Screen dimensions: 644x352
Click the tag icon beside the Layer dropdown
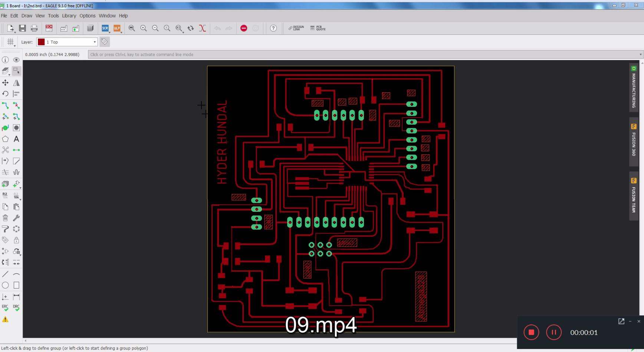[x=105, y=42]
